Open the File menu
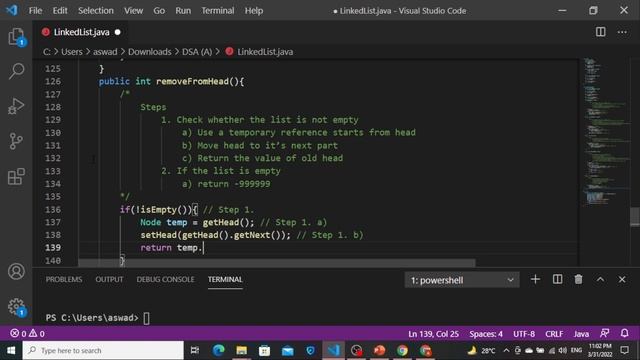This screenshot has width=640, height=360. (x=36, y=11)
